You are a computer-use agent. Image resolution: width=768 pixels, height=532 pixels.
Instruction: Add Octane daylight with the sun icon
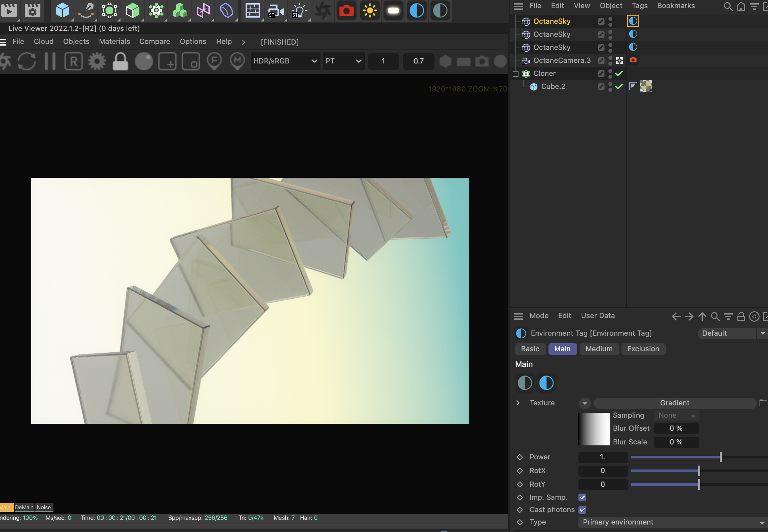(370, 11)
